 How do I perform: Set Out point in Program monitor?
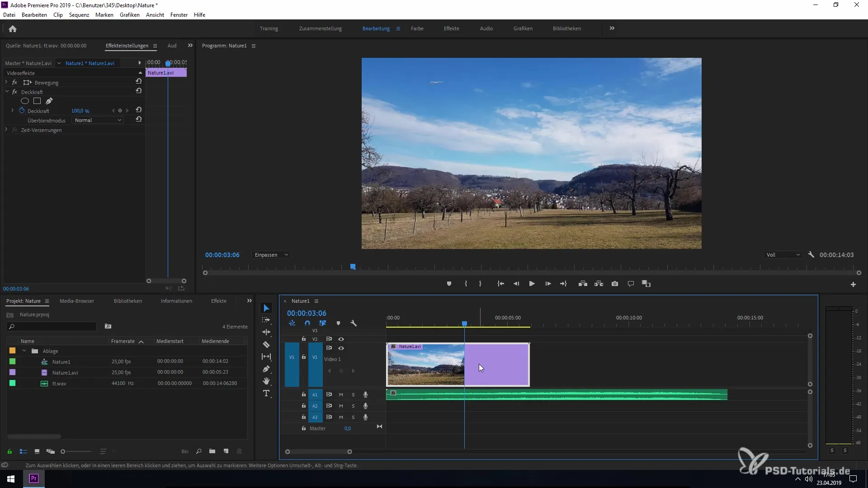point(480,284)
